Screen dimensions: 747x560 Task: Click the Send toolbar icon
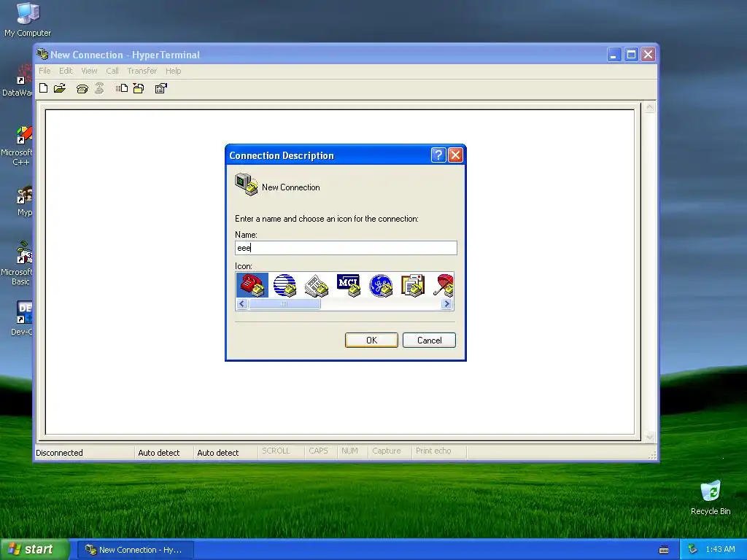(122, 88)
